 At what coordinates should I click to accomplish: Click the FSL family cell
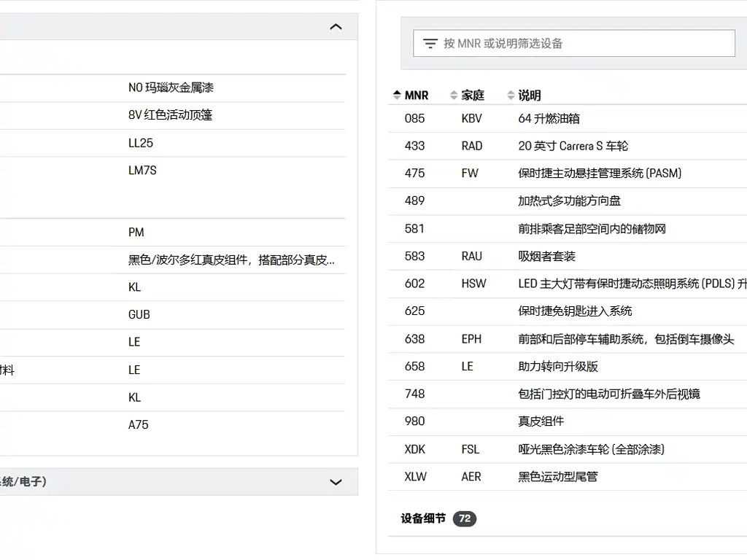pos(471,449)
